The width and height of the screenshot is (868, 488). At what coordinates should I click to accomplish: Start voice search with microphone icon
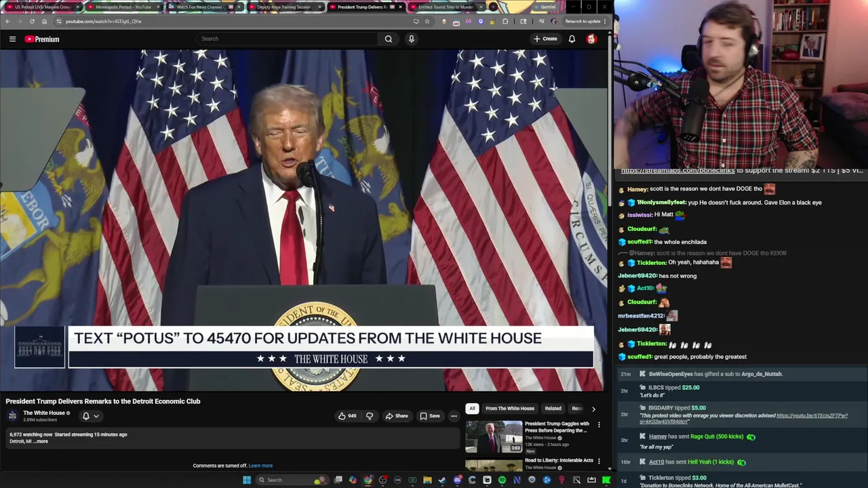coord(411,39)
